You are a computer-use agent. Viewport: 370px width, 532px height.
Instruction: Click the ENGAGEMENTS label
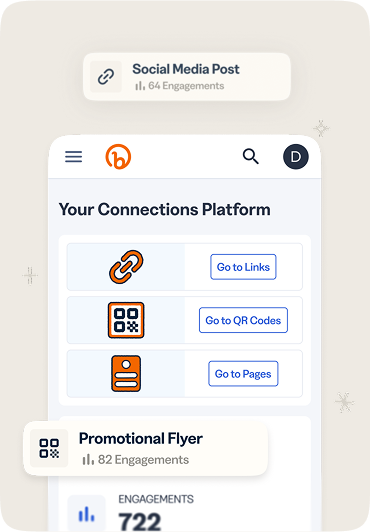click(156, 499)
